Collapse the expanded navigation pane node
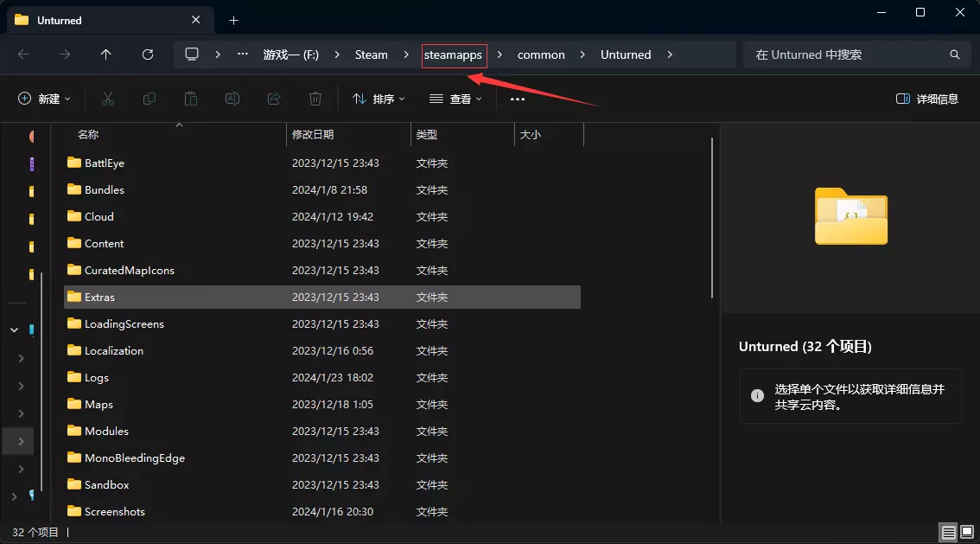Screen dimensions: 980x544 [x=15, y=330]
